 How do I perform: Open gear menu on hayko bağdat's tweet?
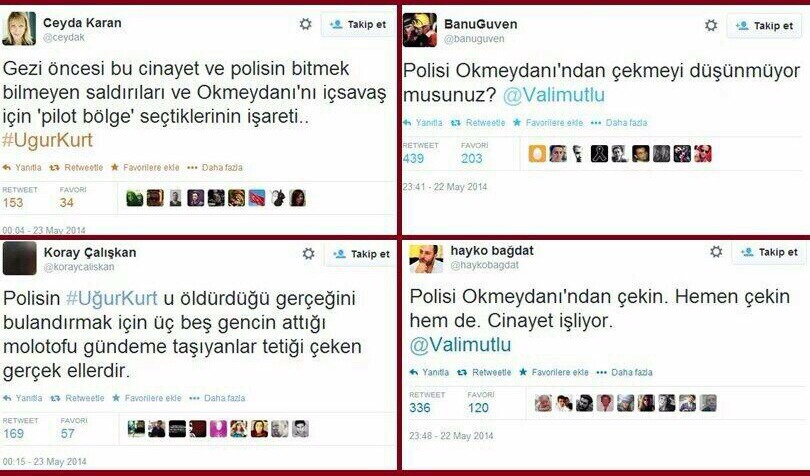point(716,252)
